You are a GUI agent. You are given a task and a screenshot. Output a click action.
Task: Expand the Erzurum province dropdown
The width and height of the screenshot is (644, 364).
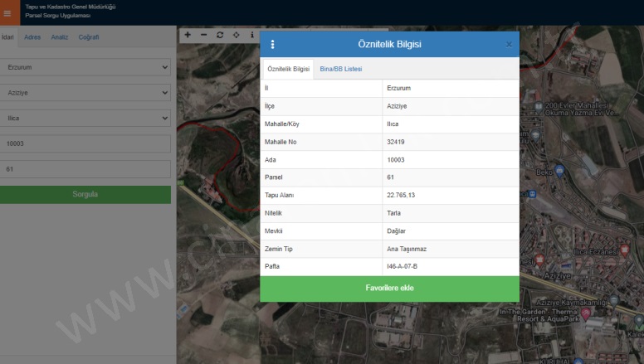tap(85, 66)
